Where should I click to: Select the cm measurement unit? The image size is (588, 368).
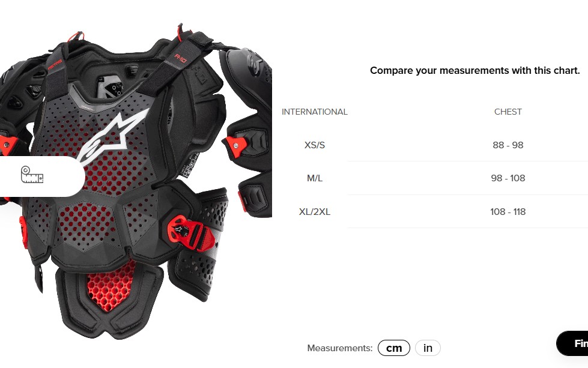point(394,348)
